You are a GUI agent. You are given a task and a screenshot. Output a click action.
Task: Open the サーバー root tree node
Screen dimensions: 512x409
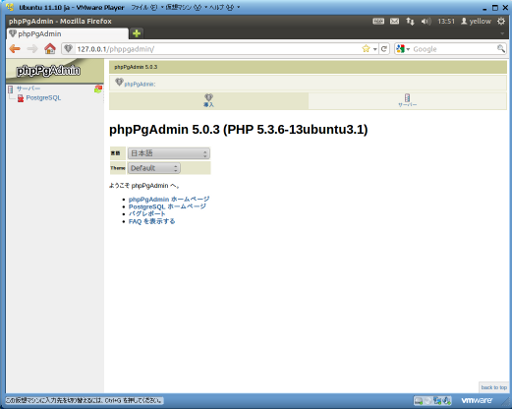coord(28,88)
